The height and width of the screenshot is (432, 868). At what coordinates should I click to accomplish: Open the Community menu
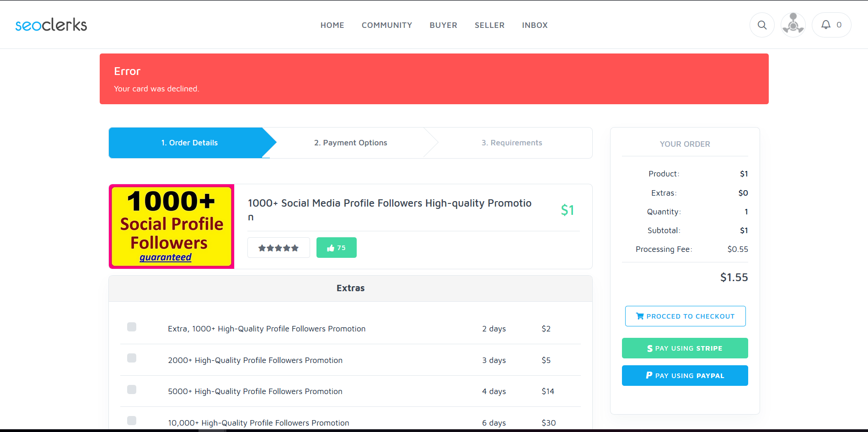387,25
